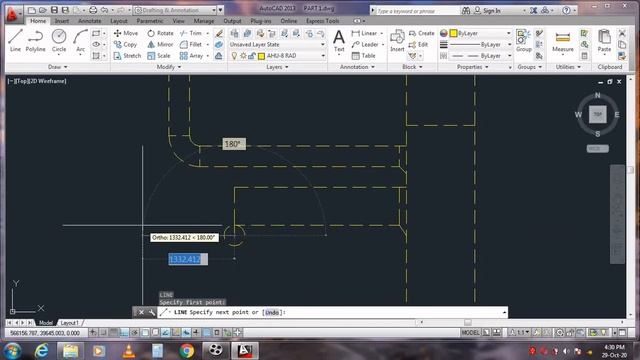Select the Polyline tool
The height and width of the screenshot is (360, 640).
[36, 40]
